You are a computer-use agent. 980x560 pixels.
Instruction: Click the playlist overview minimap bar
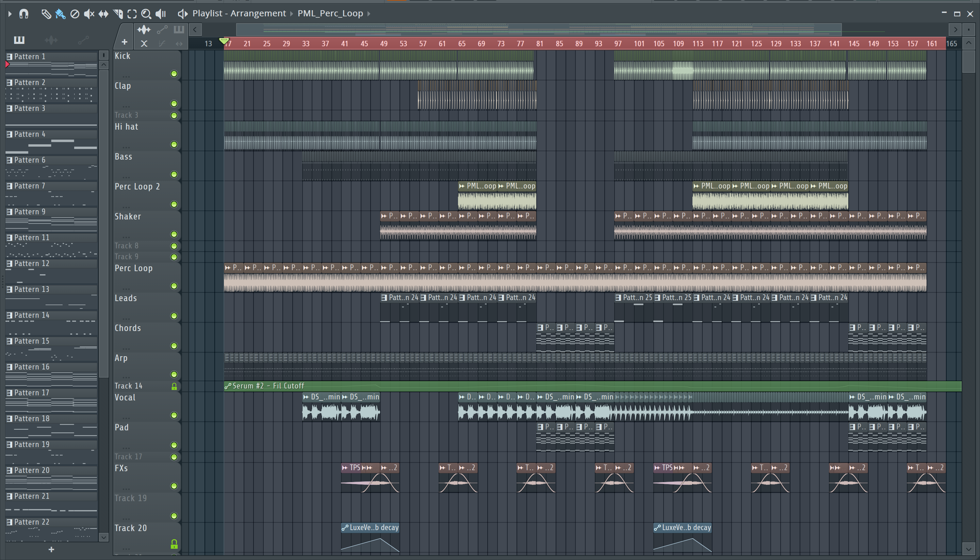[538, 30]
